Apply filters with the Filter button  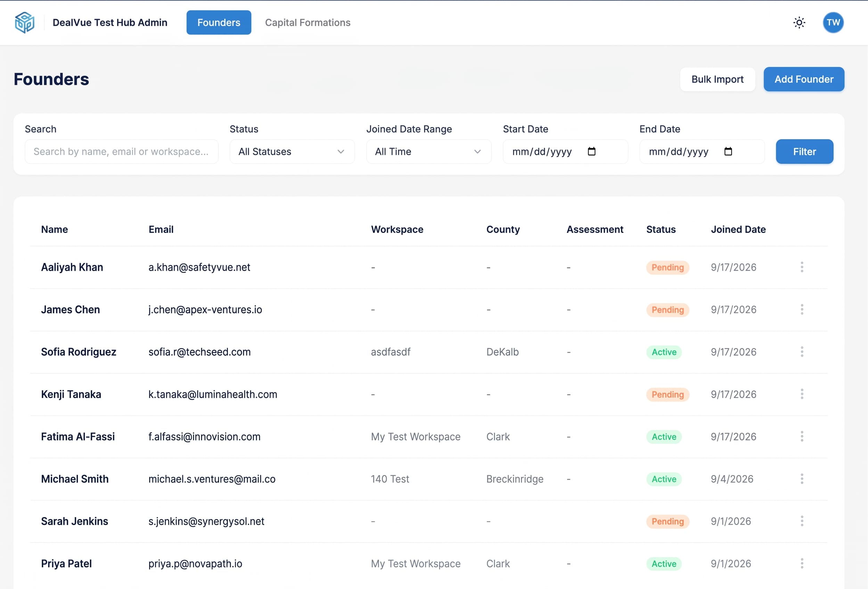(804, 151)
